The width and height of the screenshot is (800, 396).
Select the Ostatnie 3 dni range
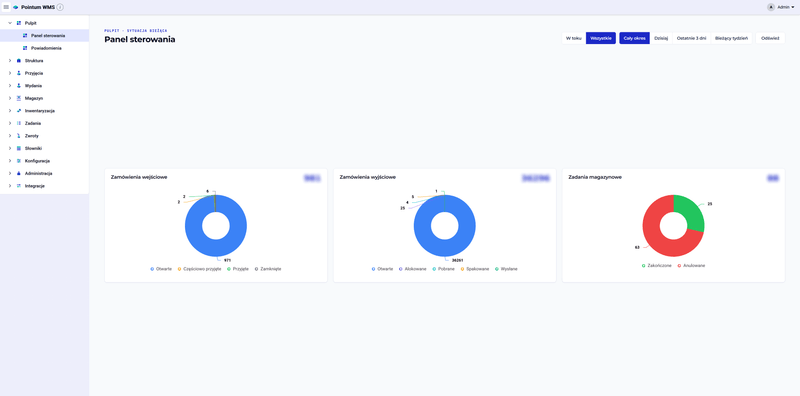pos(692,38)
